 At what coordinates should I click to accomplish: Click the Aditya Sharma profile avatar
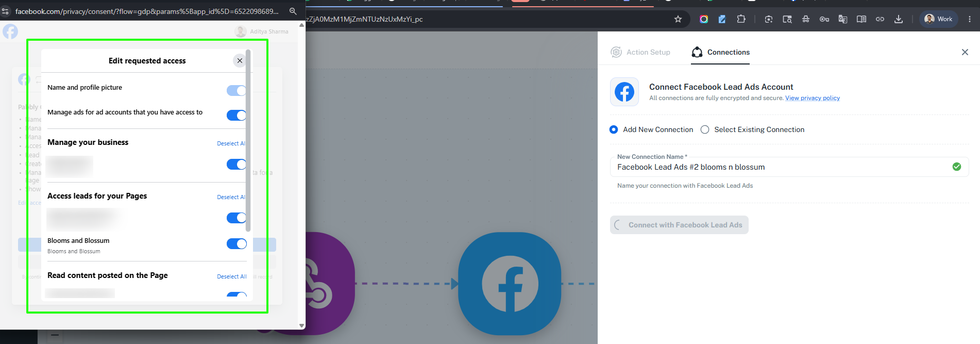pos(241,31)
